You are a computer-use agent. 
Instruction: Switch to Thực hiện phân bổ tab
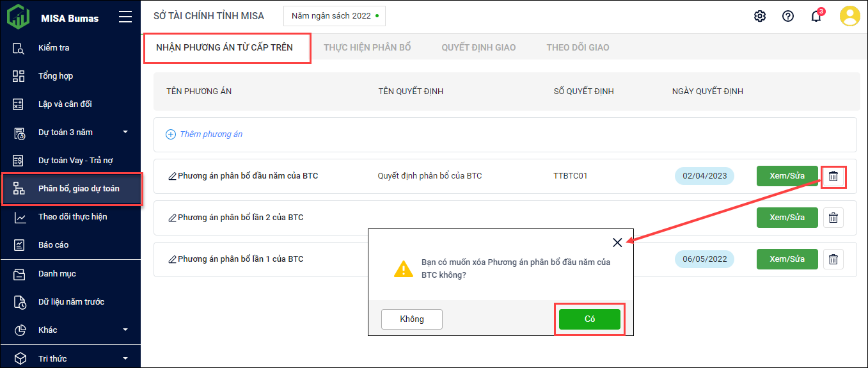(367, 47)
